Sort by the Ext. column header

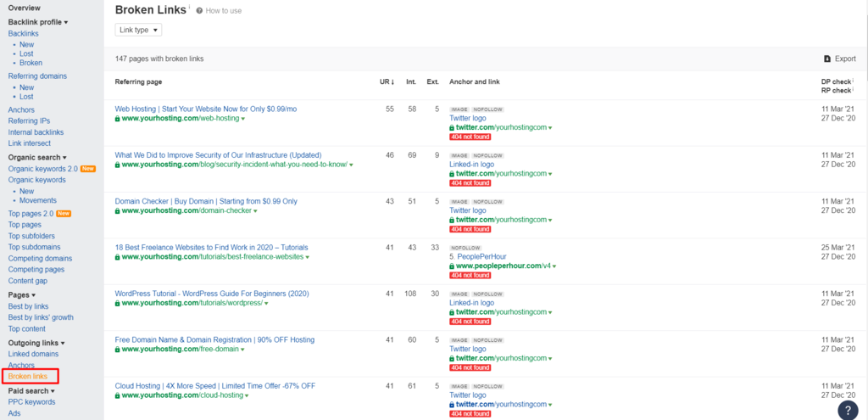433,82
